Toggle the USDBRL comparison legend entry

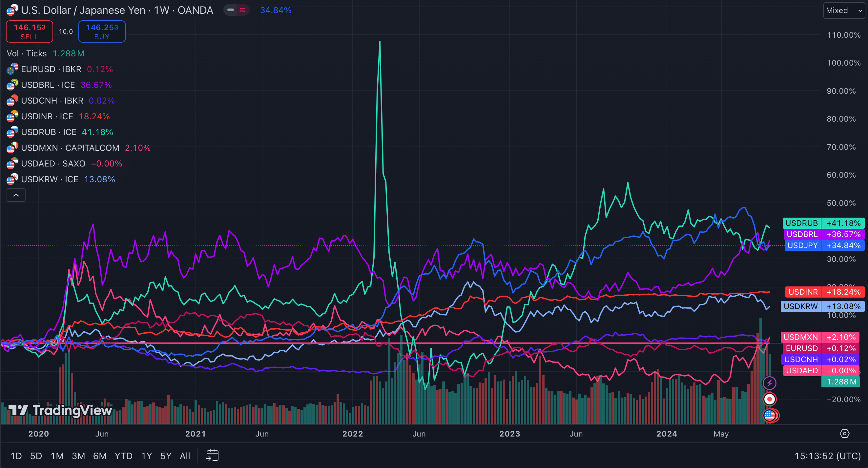click(48, 85)
